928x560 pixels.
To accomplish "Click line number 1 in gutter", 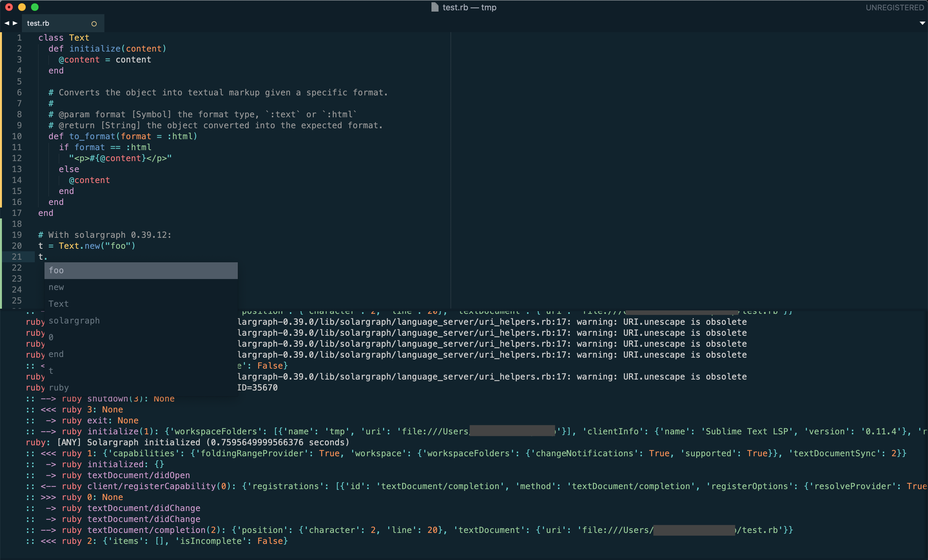I will point(19,38).
